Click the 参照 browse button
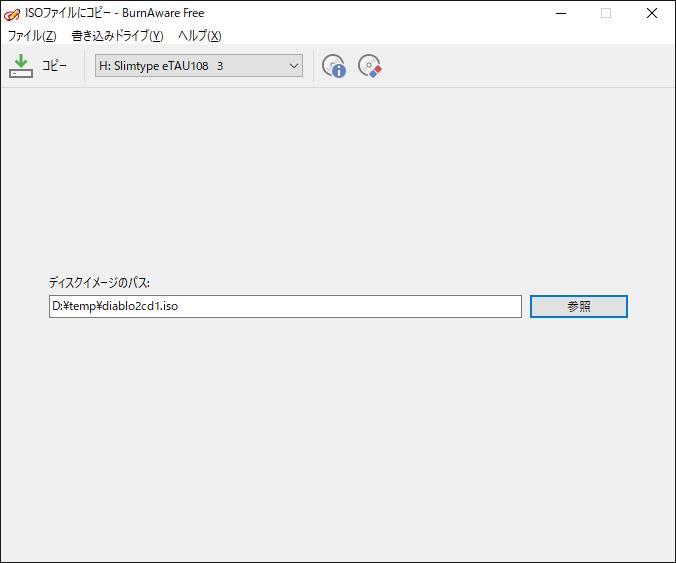Screen dimensions: 676x563 (x=579, y=307)
